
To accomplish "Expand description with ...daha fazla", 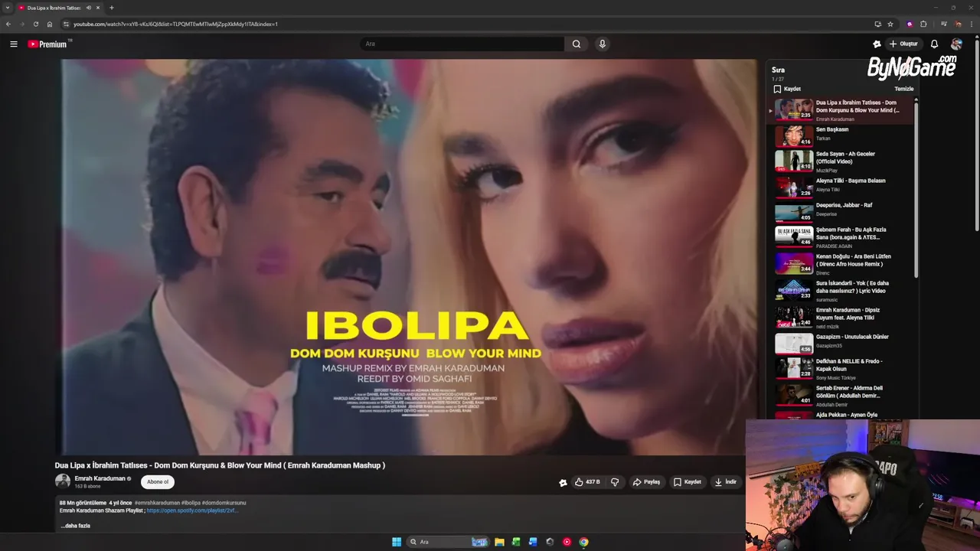I will tap(76, 526).
